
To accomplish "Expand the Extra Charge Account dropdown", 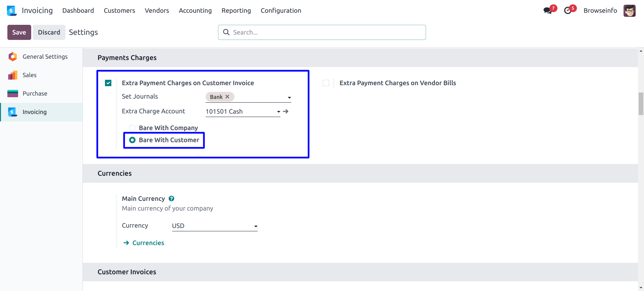I will pos(278,112).
